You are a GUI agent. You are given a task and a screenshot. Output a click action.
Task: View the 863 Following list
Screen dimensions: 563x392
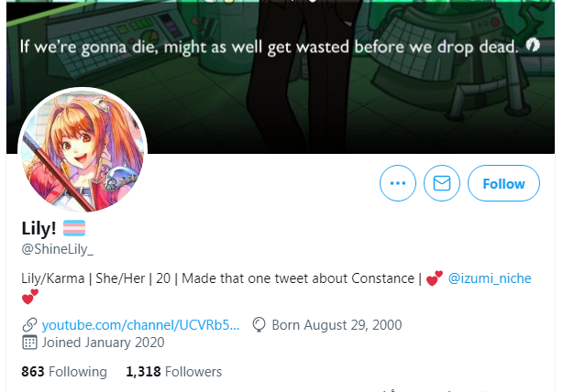(x=64, y=372)
